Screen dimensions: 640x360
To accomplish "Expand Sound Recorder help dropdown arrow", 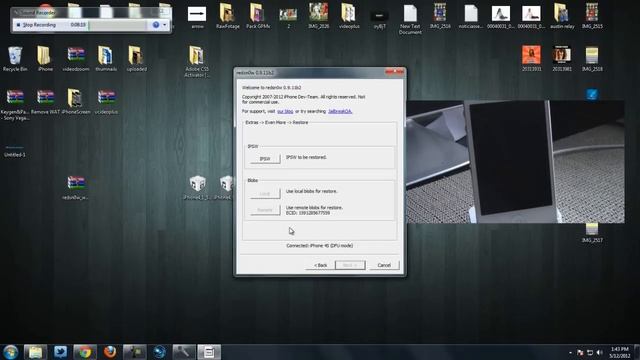I will pyautogui.click(x=165, y=25).
